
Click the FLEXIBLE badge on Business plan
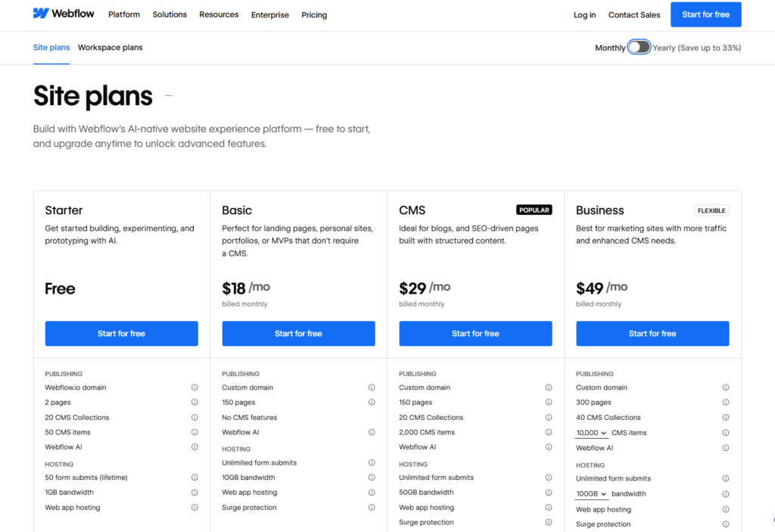(711, 210)
